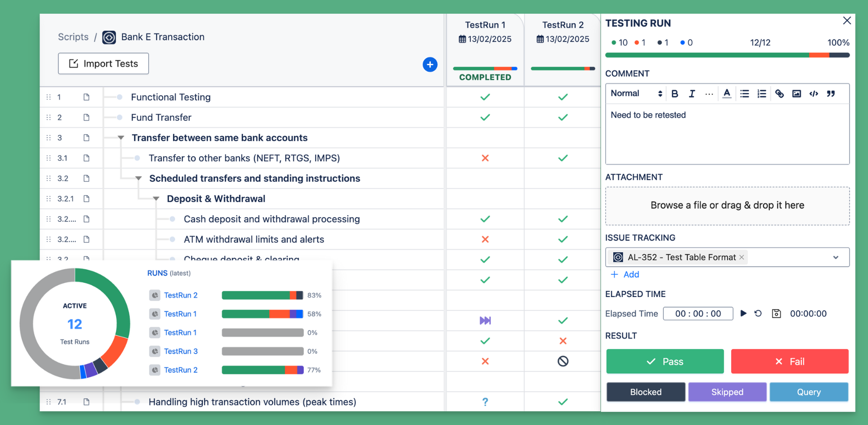Screen dimensions: 868x425
Task: Reset the elapsed time timer
Action: tap(759, 313)
